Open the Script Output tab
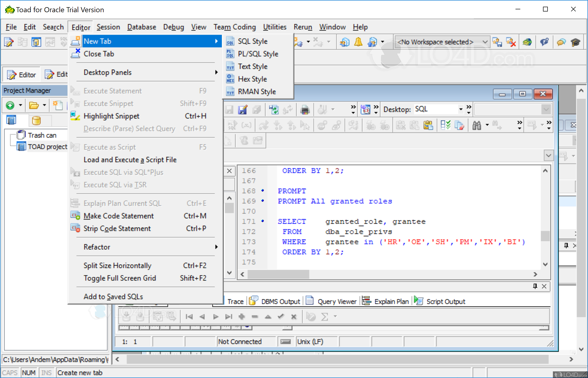Viewport: 588px width, 378px height. [445, 301]
